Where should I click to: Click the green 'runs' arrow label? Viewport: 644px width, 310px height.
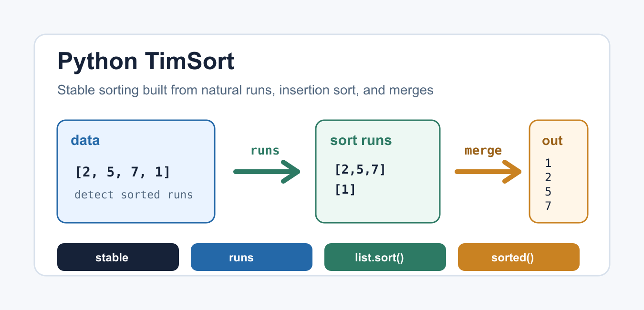265,151
